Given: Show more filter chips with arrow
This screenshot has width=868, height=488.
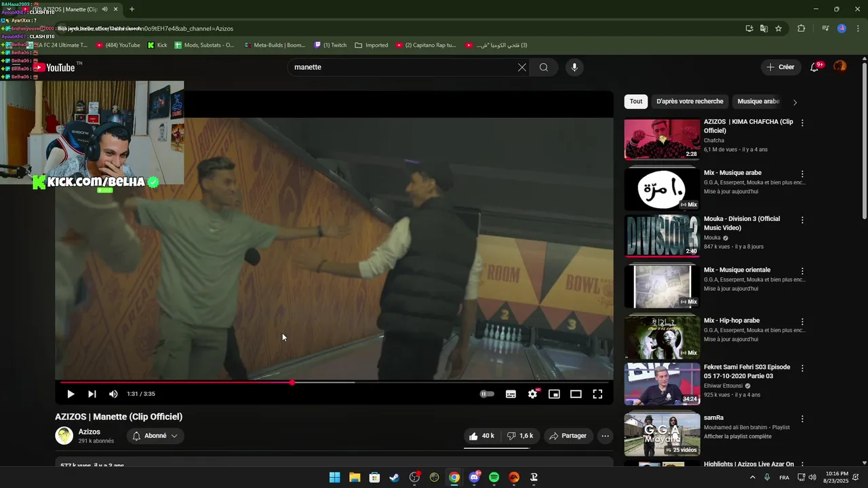Looking at the screenshot, I should (795, 102).
